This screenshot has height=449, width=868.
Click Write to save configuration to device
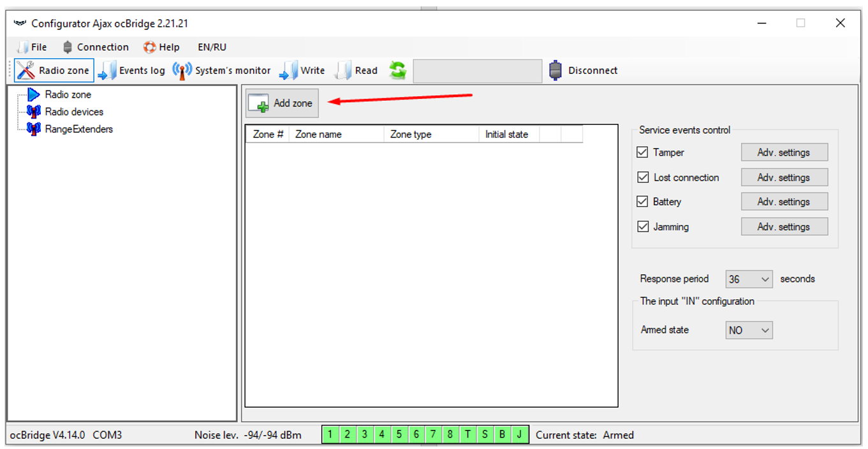(302, 70)
